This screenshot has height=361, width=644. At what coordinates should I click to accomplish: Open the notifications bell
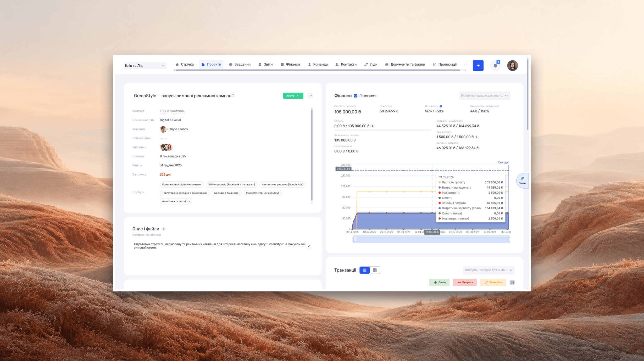click(x=495, y=66)
